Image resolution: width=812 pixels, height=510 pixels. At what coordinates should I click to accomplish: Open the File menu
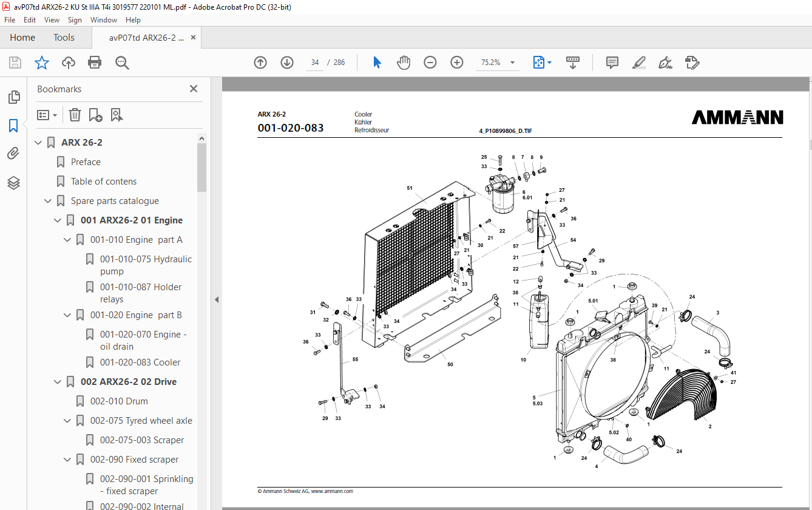coord(10,20)
